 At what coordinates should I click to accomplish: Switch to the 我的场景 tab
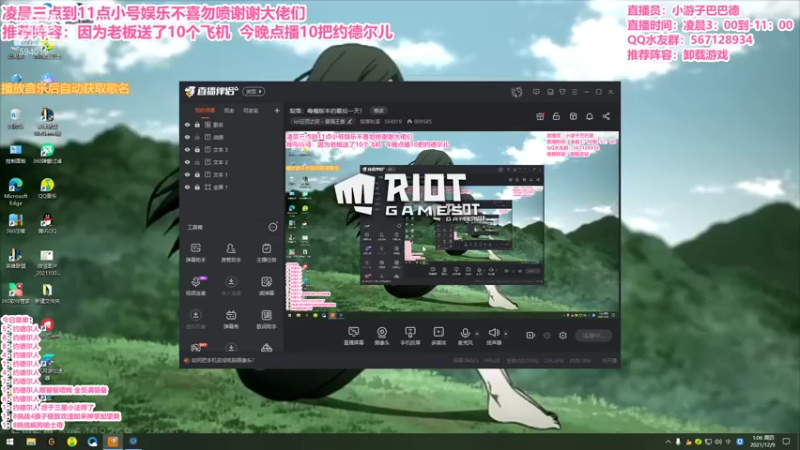tap(205, 110)
